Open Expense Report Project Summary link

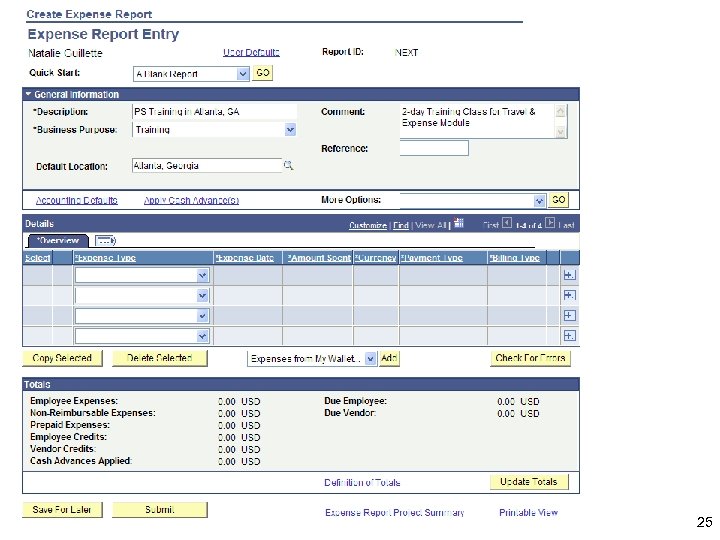394,512
